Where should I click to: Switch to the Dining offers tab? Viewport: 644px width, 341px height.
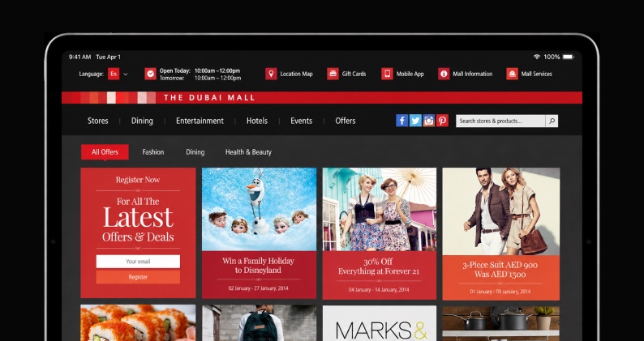195,151
